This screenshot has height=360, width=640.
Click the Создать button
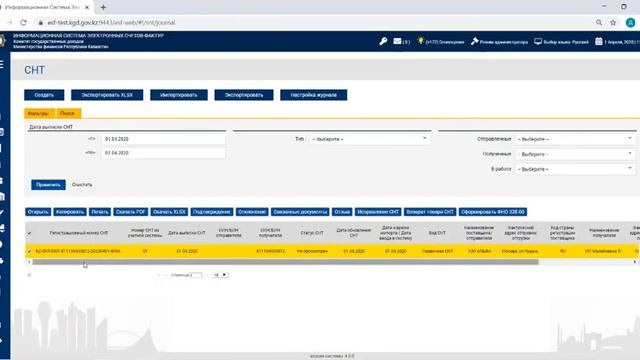(44, 95)
